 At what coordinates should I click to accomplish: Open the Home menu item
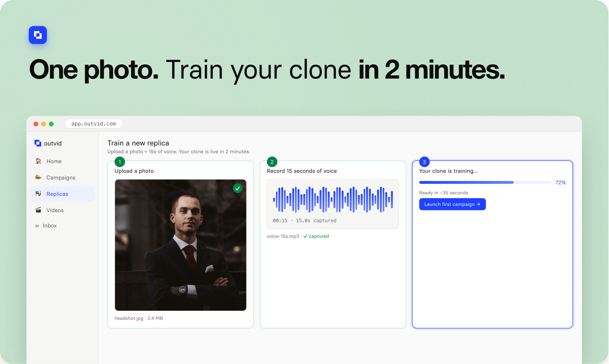tap(63, 161)
